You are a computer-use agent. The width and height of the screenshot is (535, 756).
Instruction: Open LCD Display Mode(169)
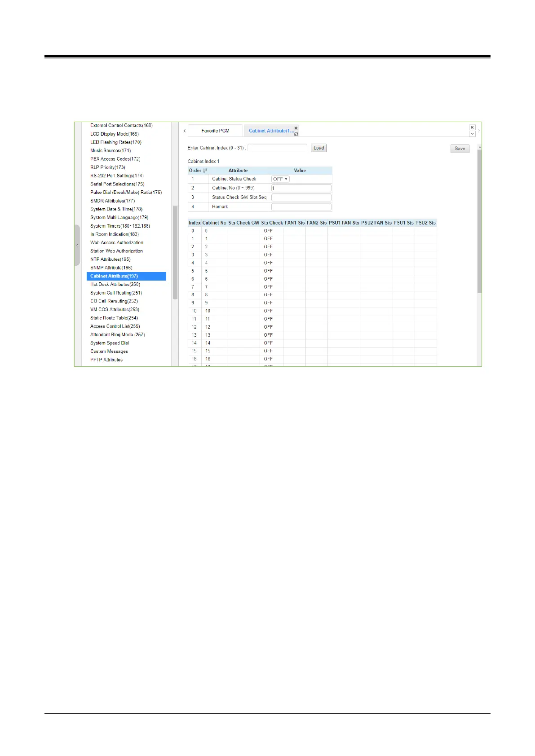pyautogui.click(x=115, y=134)
